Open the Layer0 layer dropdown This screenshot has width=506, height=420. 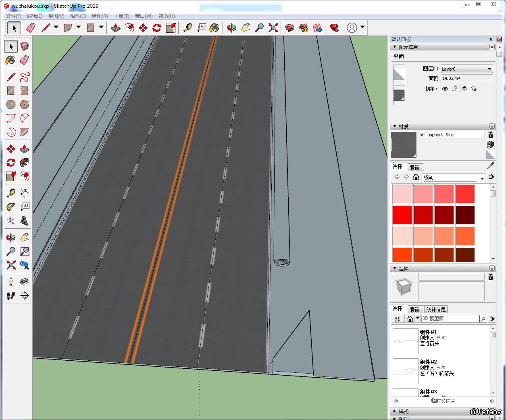pos(466,69)
